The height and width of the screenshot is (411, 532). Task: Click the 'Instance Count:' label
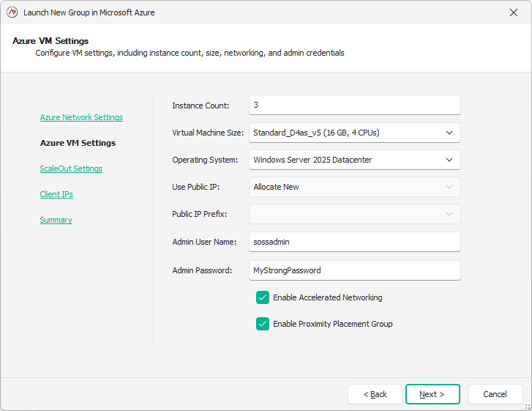pyautogui.click(x=201, y=105)
